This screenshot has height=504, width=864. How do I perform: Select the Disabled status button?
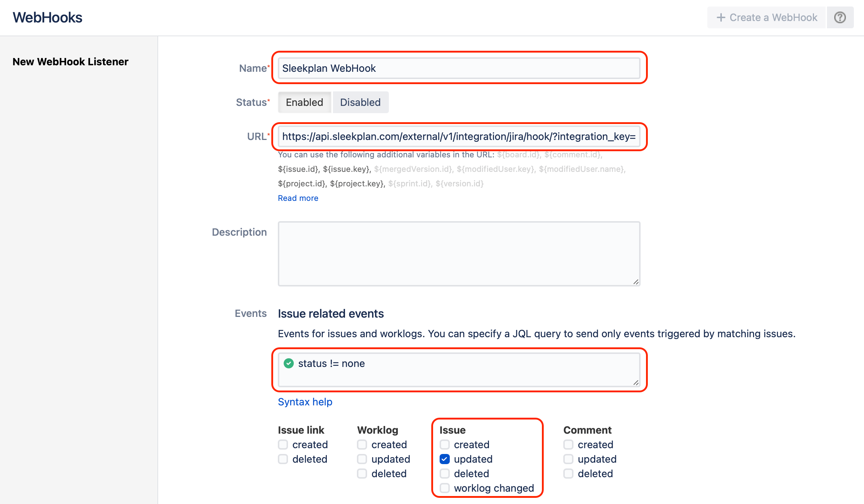point(361,102)
